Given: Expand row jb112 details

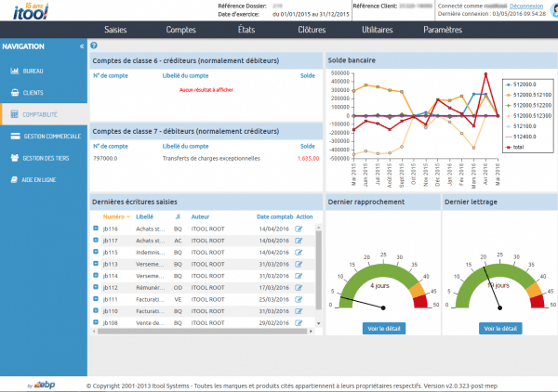Looking at the screenshot, I should click(96, 287).
